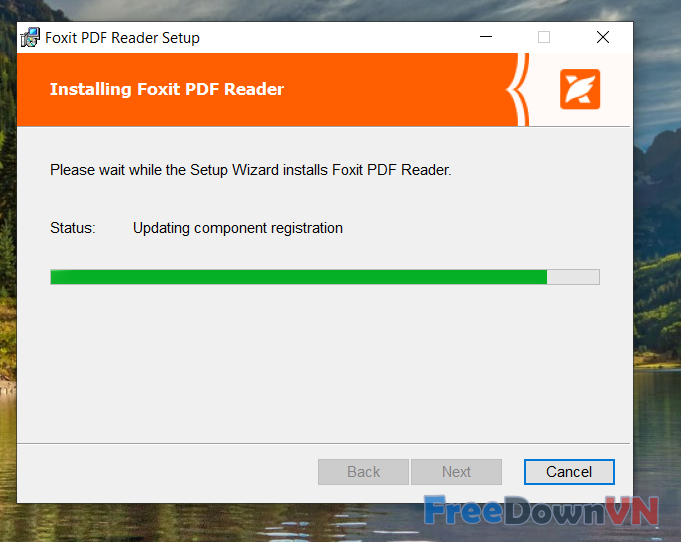Click the "Status:" label
The image size is (681, 542).
(x=73, y=228)
